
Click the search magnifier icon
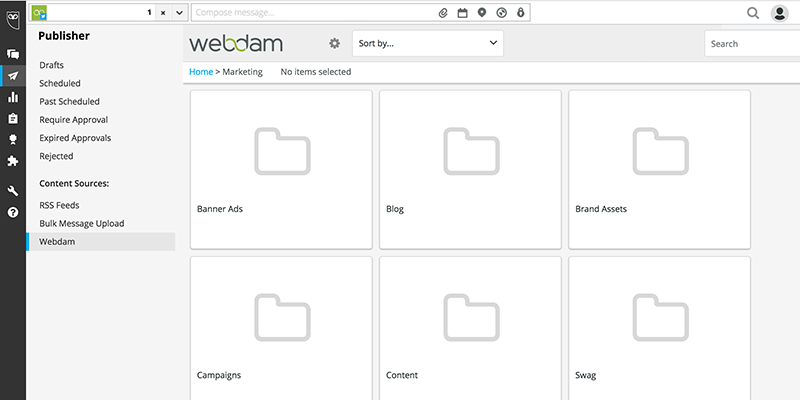[753, 13]
